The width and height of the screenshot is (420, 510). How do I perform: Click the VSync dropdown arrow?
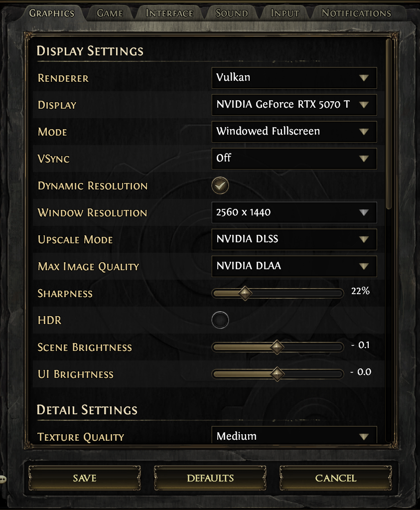[x=364, y=159]
